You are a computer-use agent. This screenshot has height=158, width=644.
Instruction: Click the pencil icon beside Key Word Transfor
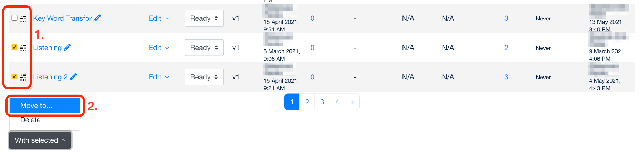[97, 18]
